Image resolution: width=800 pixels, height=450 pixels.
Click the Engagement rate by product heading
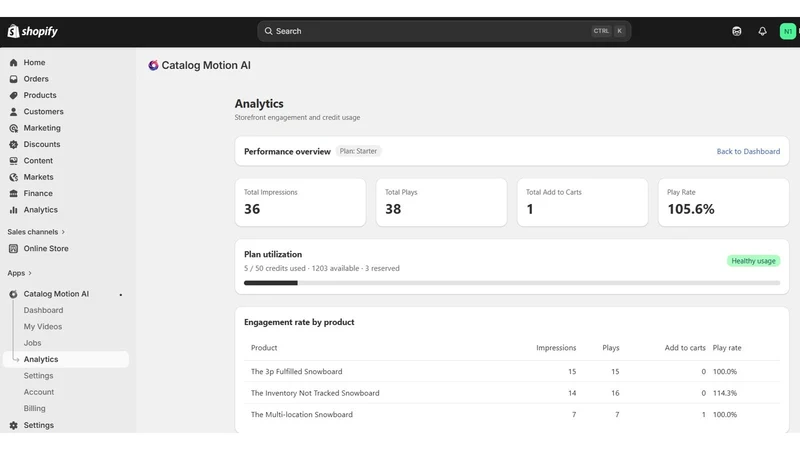point(299,322)
